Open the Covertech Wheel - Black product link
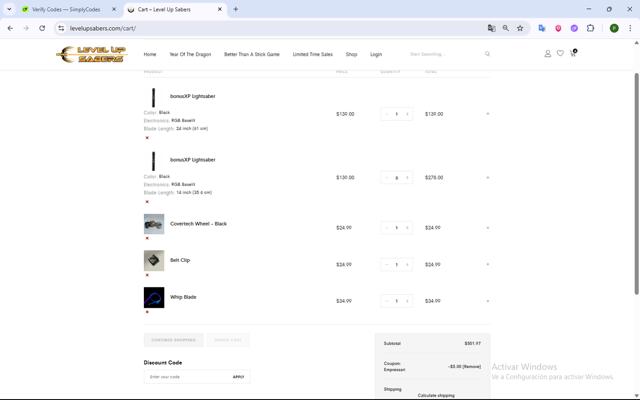The width and height of the screenshot is (640, 400). (198, 224)
